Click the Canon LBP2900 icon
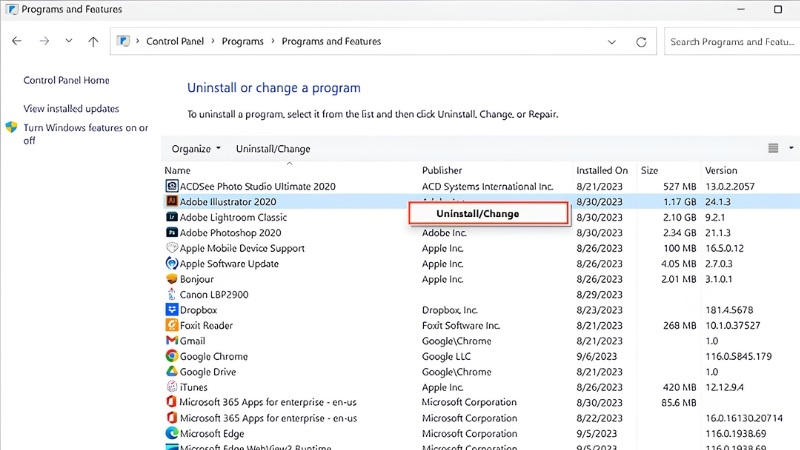The image size is (800, 450). point(171,294)
